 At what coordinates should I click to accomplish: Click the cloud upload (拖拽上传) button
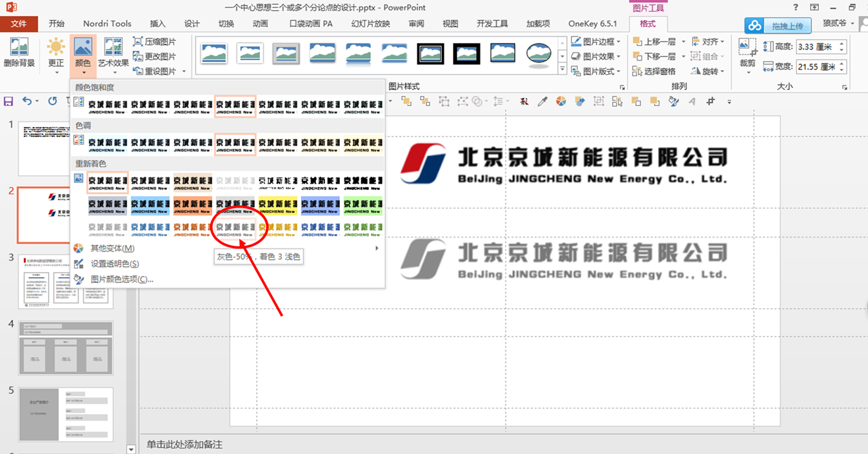click(x=779, y=26)
